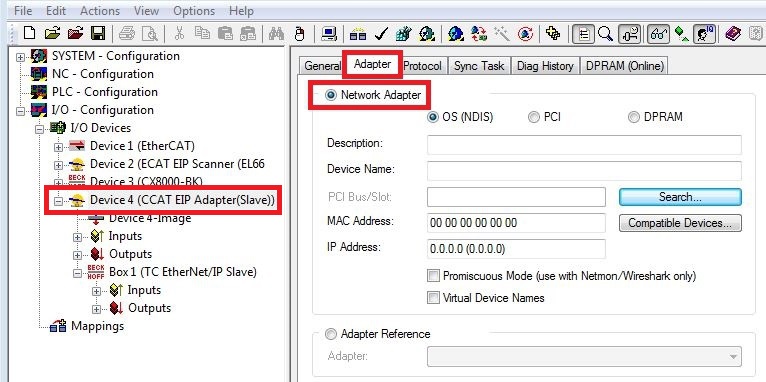Viewport: 766px width, 382px height.
Task: Click the Device Name input field
Action: tap(584, 171)
